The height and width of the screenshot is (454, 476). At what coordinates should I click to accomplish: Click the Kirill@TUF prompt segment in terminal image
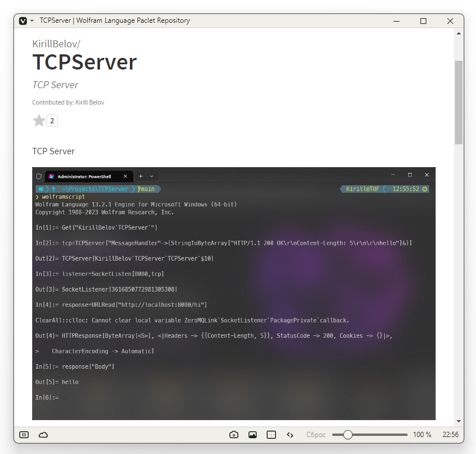(x=363, y=189)
